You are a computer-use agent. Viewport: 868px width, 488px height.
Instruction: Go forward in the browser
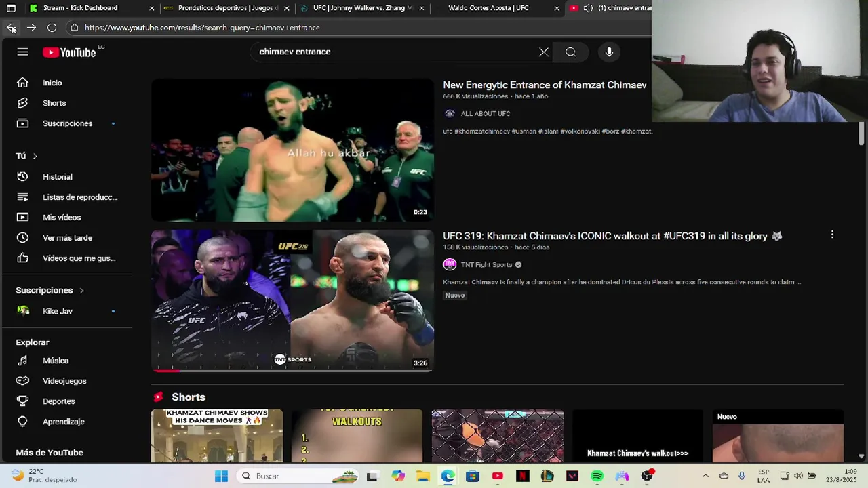[x=31, y=28]
